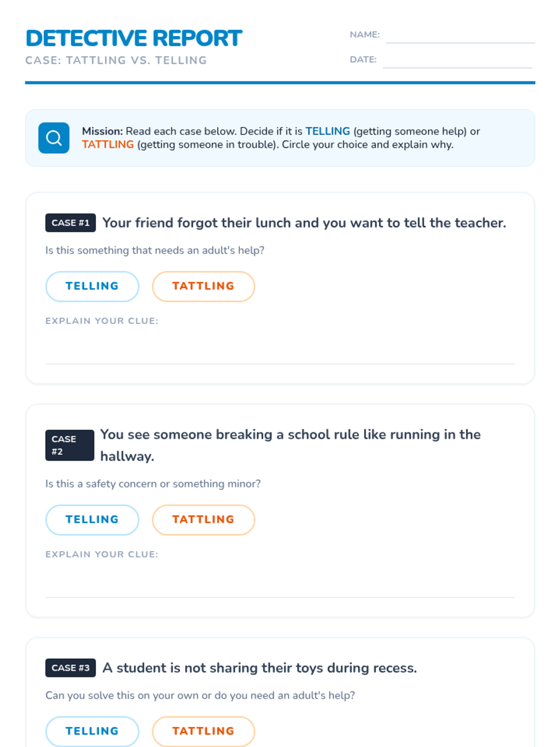560x747 pixels.
Task: Pick TELLING for Case #3
Action: click(92, 731)
